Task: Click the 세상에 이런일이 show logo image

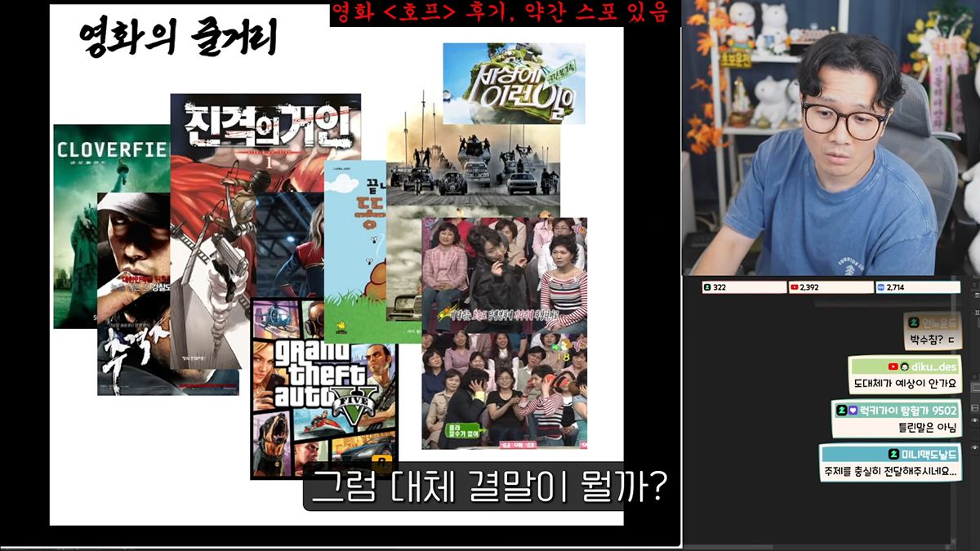Action: pos(514,83)
